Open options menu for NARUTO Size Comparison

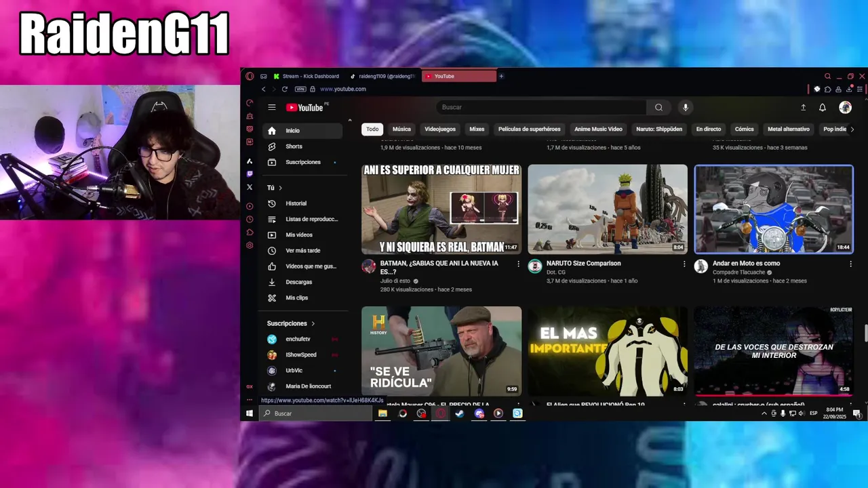[684, 264]
